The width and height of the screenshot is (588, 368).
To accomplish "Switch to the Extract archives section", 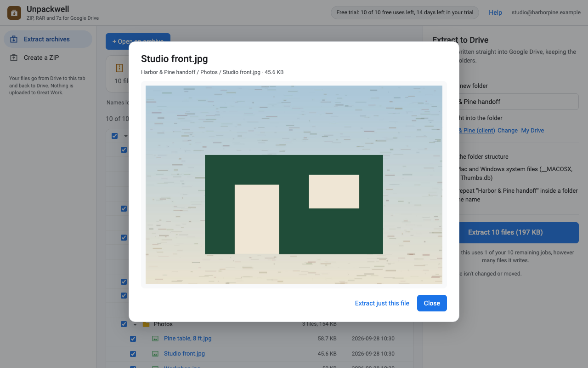I will (48, 39).
